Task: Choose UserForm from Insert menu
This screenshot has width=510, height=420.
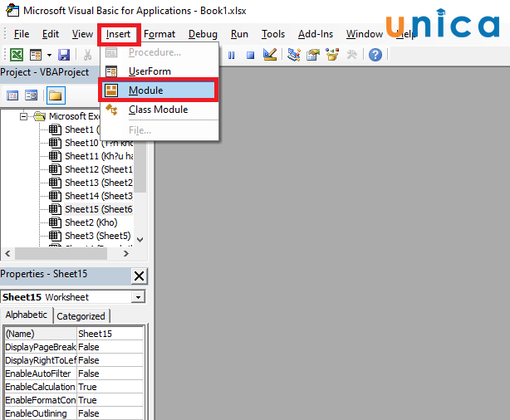Action: click(159, 71)
